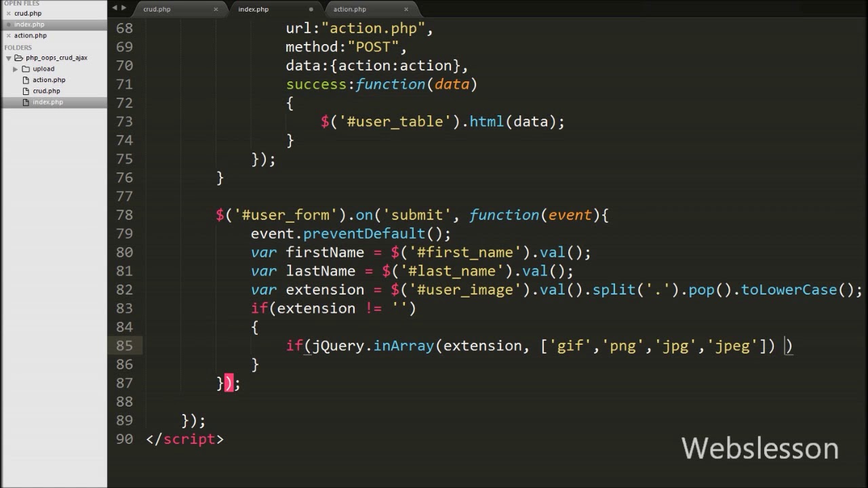Click the lastName variable name

[321, 271]
